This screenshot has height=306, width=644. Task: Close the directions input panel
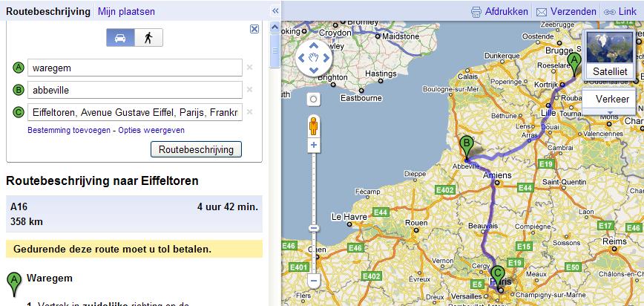pos(254,29)
